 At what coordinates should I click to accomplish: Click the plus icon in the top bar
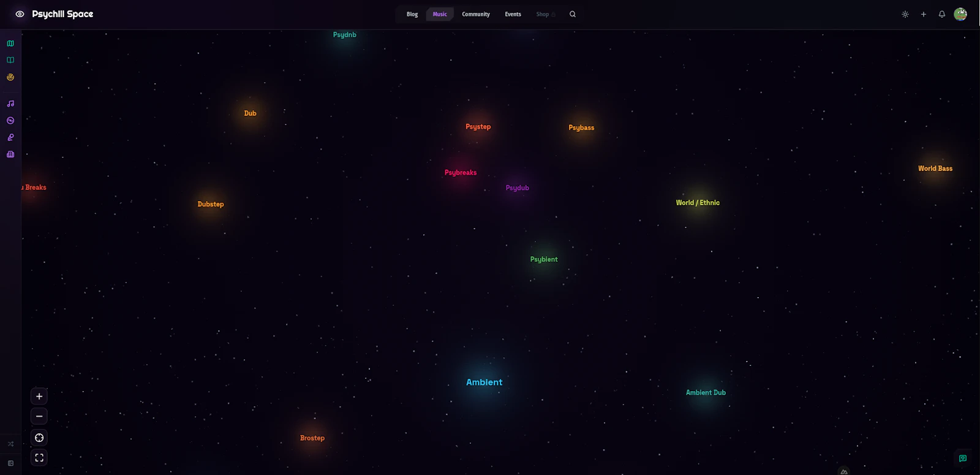tap(924, 14)
